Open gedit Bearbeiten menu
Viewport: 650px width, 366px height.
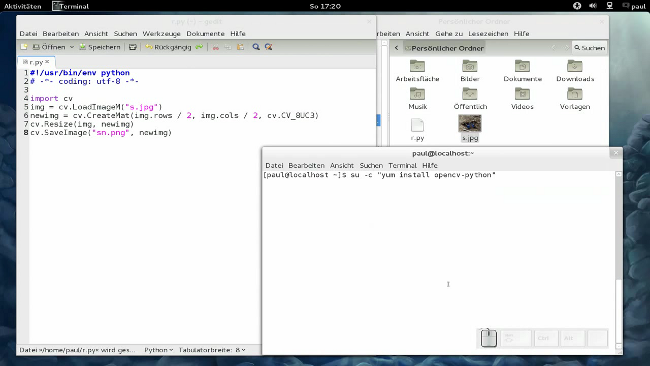[61, 34]
